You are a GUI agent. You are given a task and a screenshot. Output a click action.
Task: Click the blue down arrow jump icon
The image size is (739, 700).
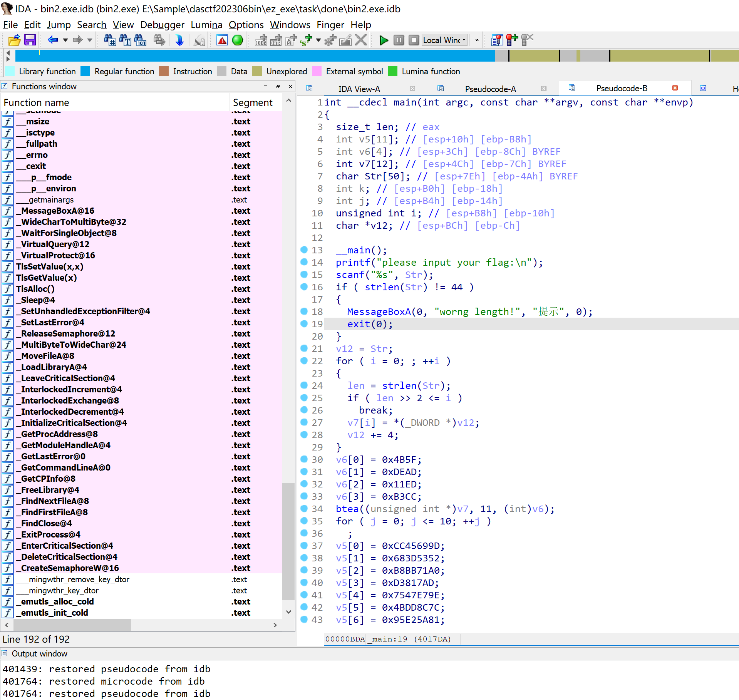click(x=179, y=40)
